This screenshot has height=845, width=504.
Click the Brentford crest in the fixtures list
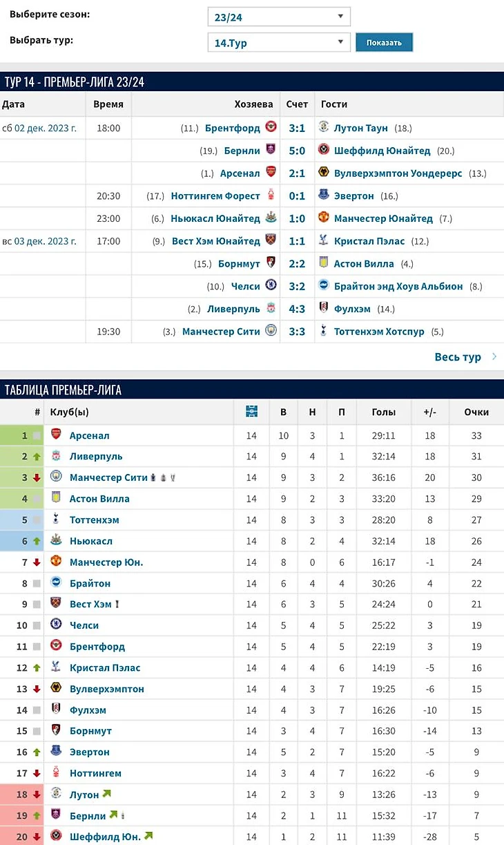click(271, 128)
